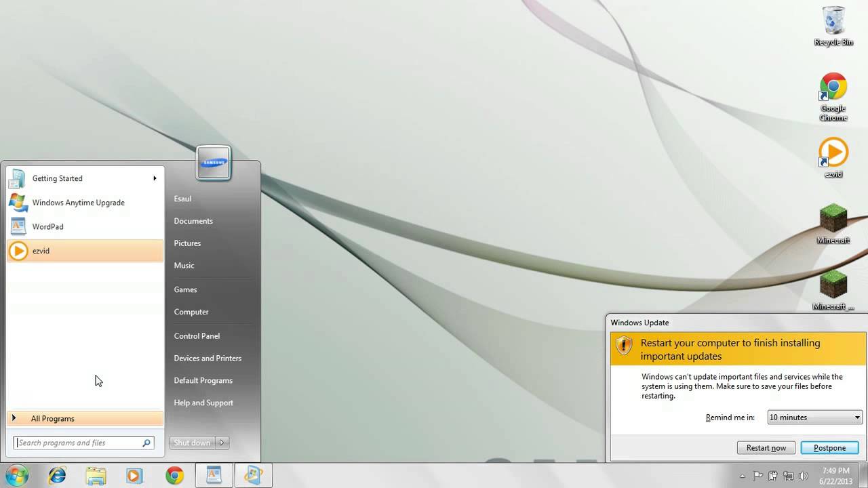Select the Minecraft_ desktop icon below
868x488 pixels.
(833, 290)
